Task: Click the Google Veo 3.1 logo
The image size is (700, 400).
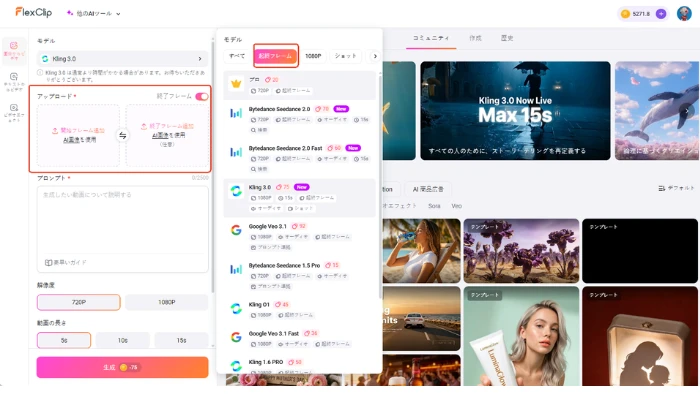Action: (x=236, y=229)
